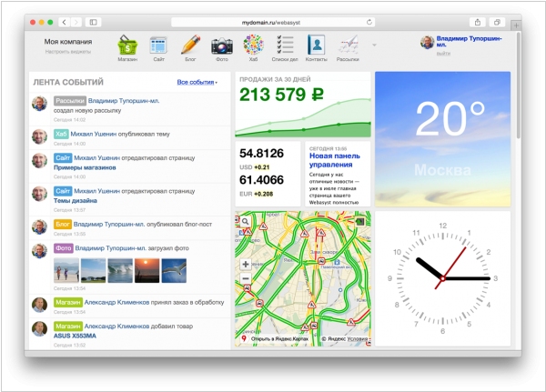The width and height of the screenshot is (546, 392).
Task: Open the Фото camera app
Action: pyautogui.click(x=221, y=45)
